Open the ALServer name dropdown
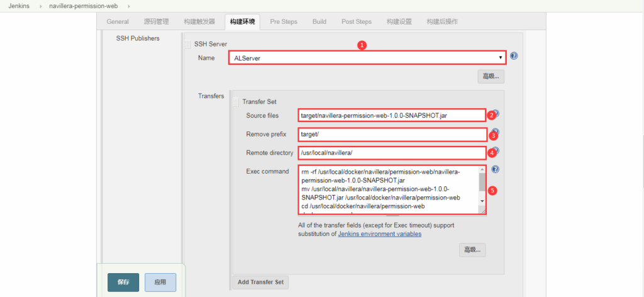 [367, 58]
